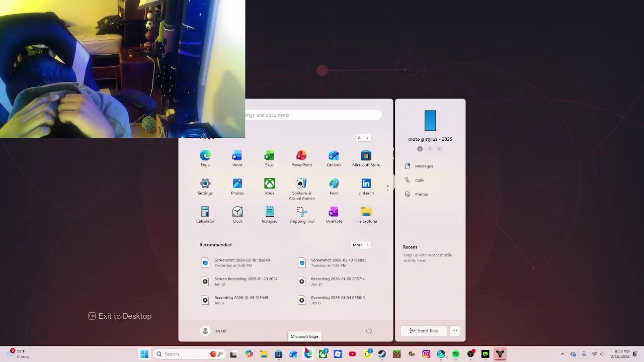Show More recommended items

coord(360,245)
